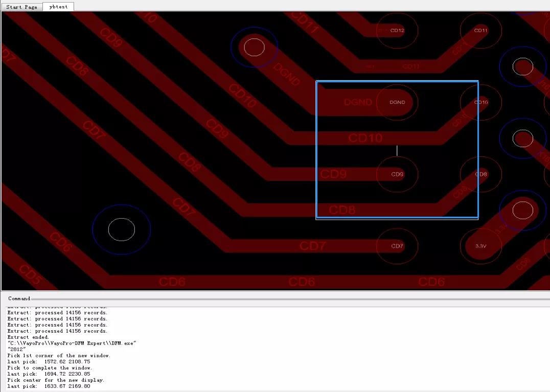Pick the round CD7 pad
This screenshot has height=392, width=550.
[397, 246]
